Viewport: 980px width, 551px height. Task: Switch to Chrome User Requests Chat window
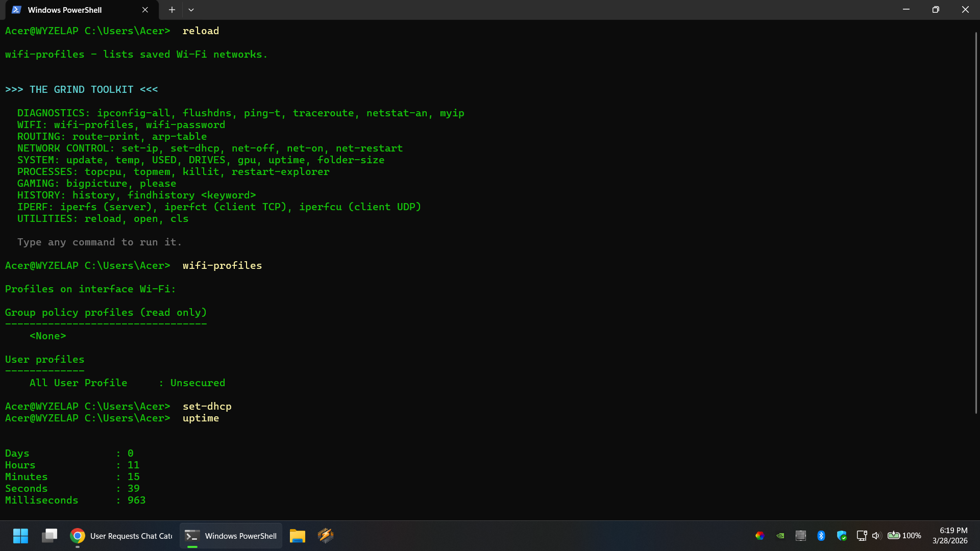pos(121,536)
